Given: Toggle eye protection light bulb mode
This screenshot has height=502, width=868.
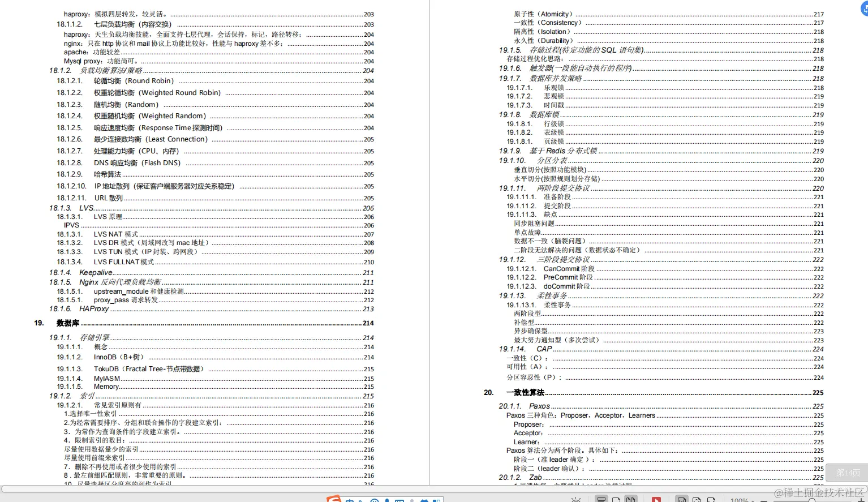Looking at the screenshot, I should [576, 499].
